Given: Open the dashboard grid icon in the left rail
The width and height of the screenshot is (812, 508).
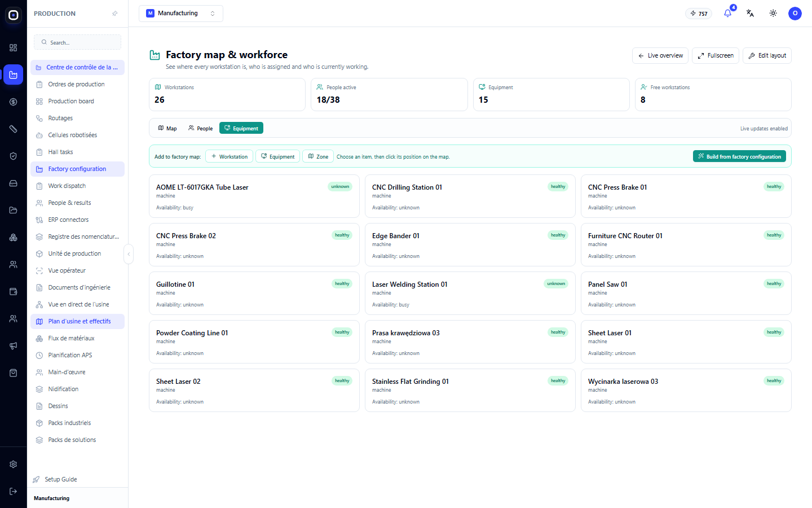Looking at the screenshot, I should [x=14, y=47].
